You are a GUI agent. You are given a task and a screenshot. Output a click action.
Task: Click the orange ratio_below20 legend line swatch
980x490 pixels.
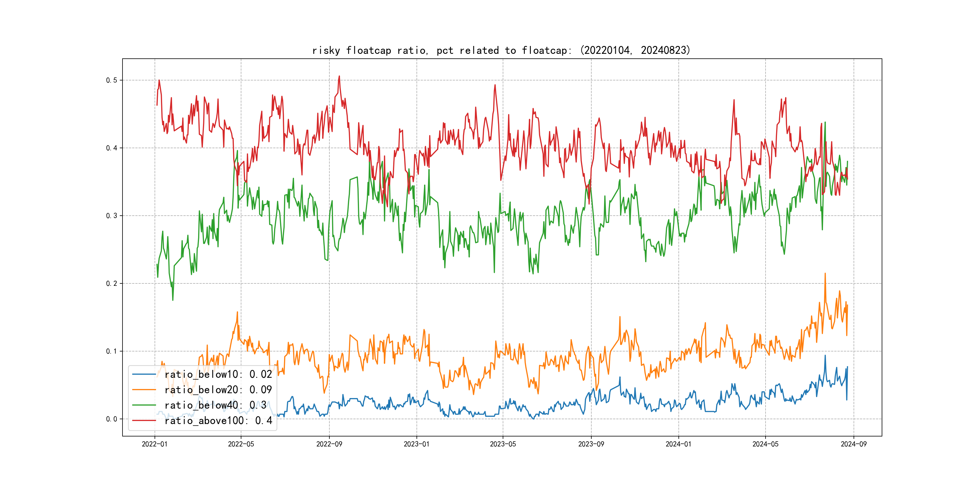[x=144, y=390]
